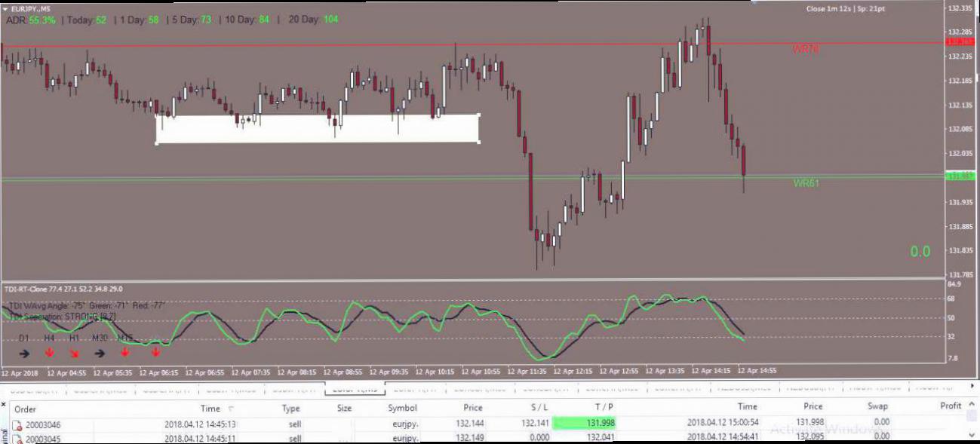
Task: Select the green WR61 line label
Action: (806, 183)
